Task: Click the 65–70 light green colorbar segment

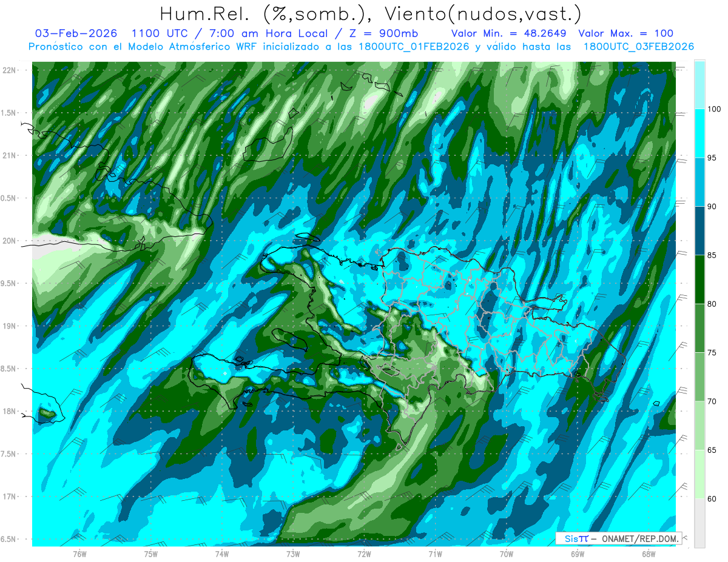Action: (x=699, y=426)
